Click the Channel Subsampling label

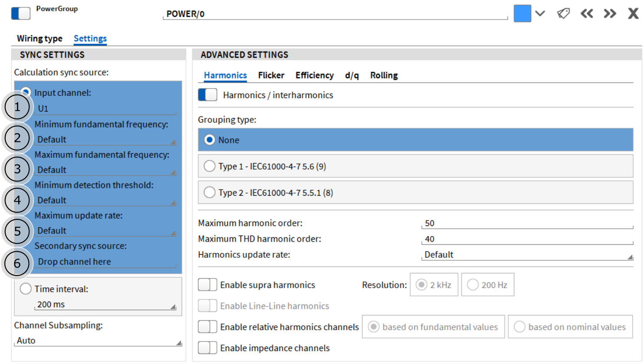pyautogui.click(x=58, y=325)
